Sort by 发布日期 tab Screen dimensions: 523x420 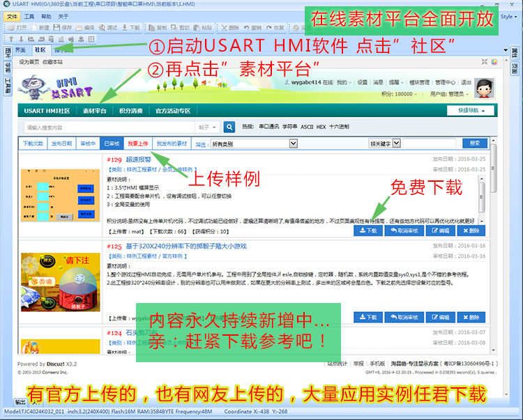tap(61, 143)
